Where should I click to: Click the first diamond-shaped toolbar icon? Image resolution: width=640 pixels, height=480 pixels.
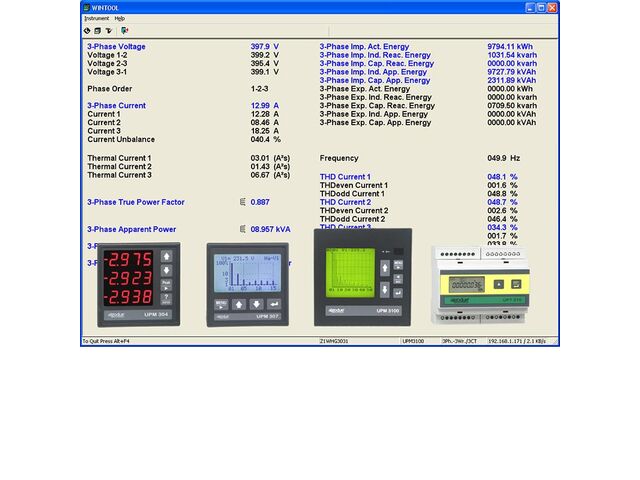pyautogui.click(x=87, y=31)
